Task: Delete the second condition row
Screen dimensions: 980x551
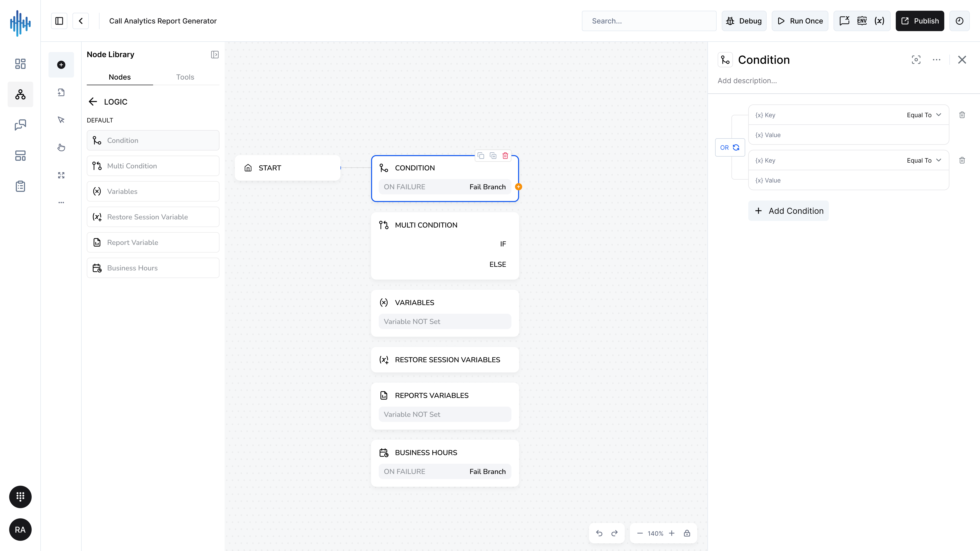Action: click(x=962, y=161)
